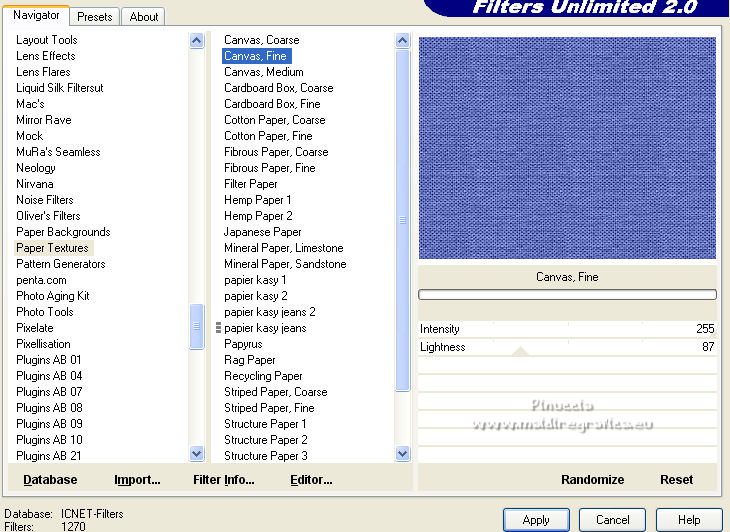Choose Japanese Paper filter
730x532 pixels.
pos(263,232)
